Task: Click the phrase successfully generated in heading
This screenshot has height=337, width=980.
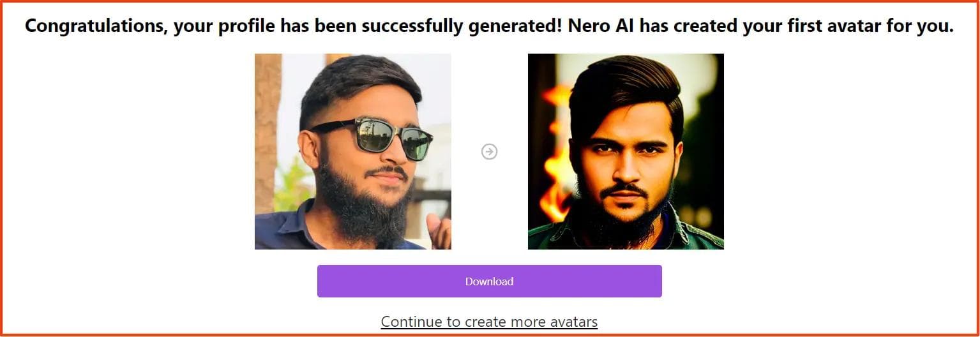Action: [458, 27]
